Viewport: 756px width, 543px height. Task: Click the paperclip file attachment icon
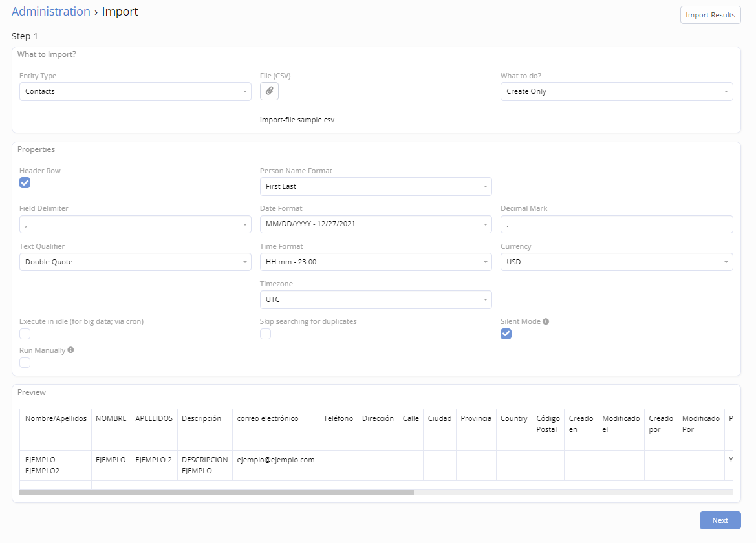coord(269,91)
